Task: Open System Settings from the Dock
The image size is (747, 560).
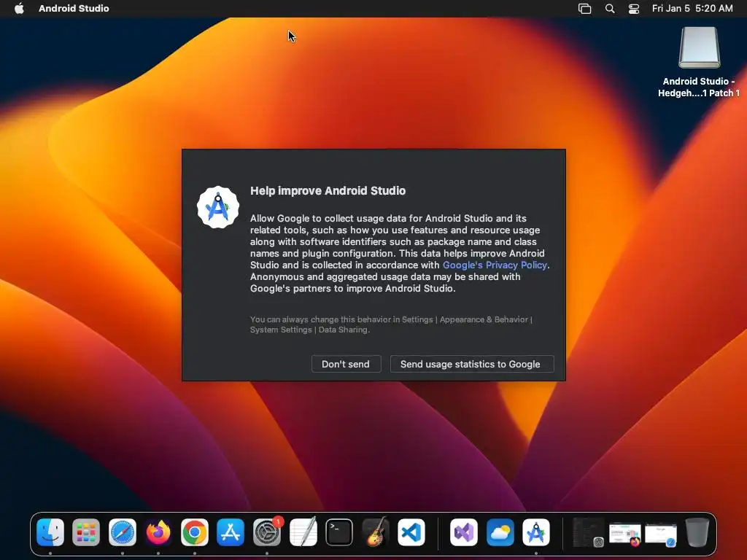Action: tap(267, 532)
